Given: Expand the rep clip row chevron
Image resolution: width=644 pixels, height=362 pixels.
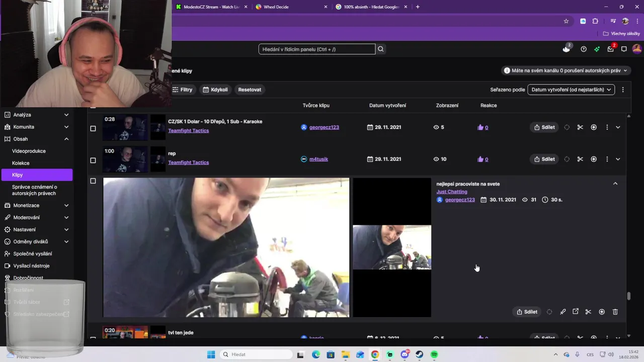Looking at the screenshot, I should (618, 159).
